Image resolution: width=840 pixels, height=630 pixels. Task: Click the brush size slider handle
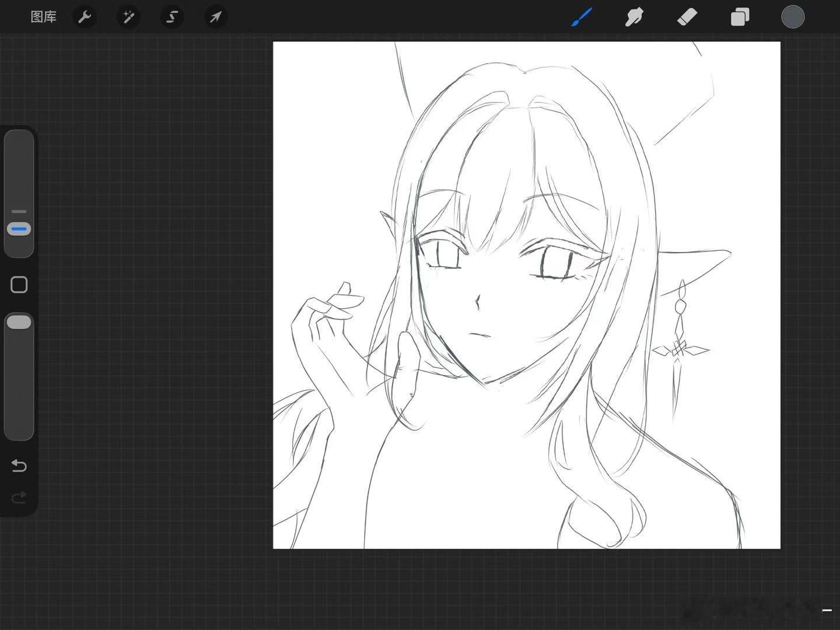click(x=19, y=229)
